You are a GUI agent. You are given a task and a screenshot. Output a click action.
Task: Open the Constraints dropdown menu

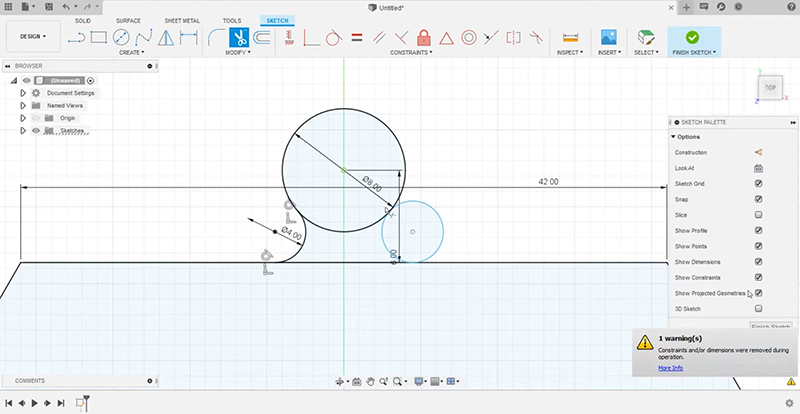(412, 52)
